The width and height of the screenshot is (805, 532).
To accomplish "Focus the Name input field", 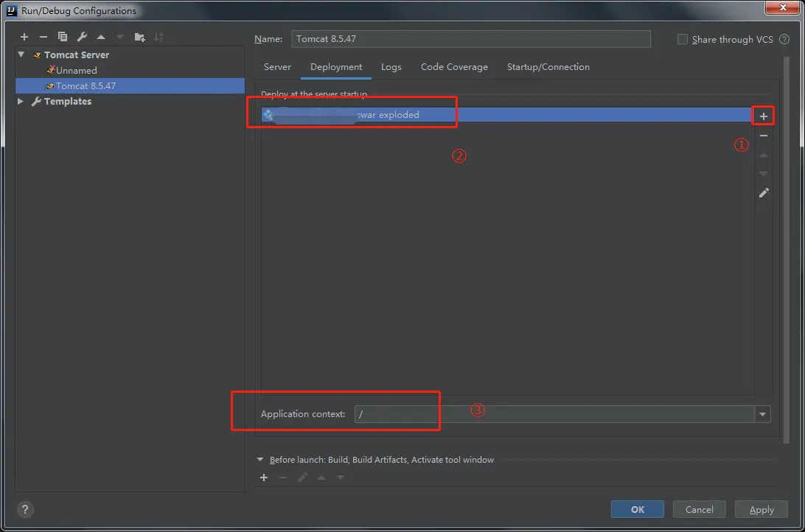I will click(x=471, y=39).
